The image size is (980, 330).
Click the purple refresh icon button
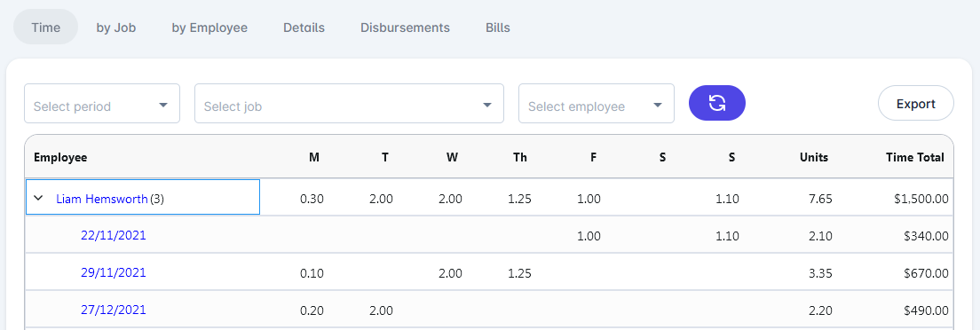[x=717, y=103]
